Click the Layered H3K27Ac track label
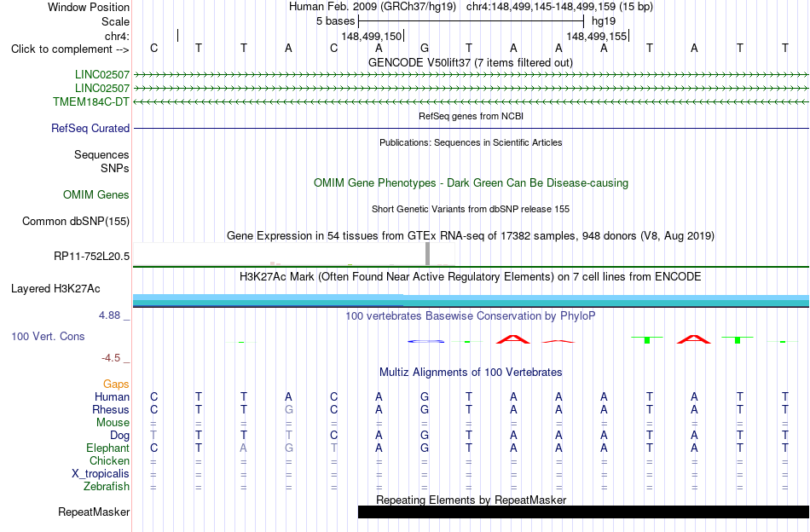This screenshot has height=532, width=810. 55,289
